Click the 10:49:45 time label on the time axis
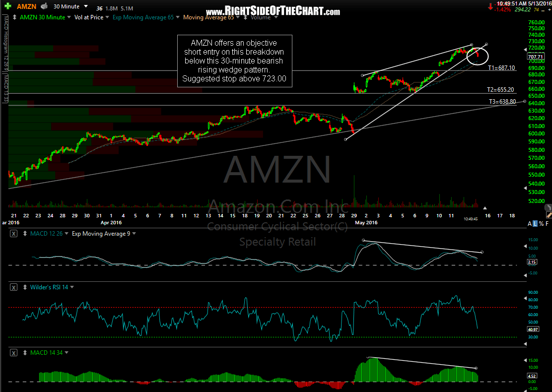Screen dimensions: 552x392 (x=471, y=219)
